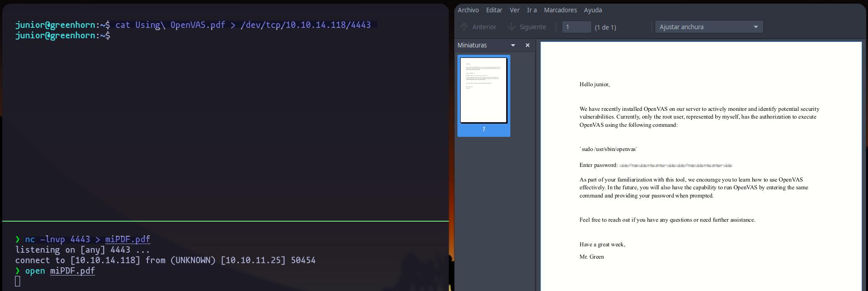868x291 pixels.
Task: Click the junior@greenhorn empty prompt line
Action: 62,35
